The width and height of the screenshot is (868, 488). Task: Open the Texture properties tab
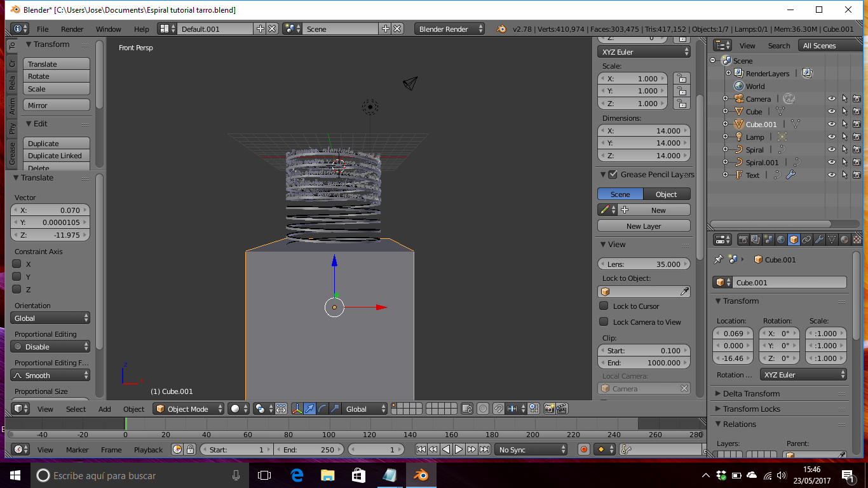tap(857, 240)
